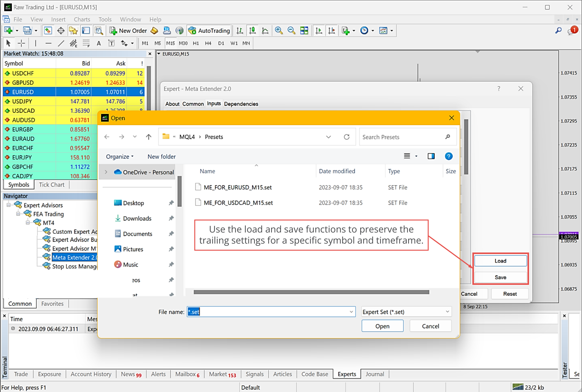582x392 pixels.
Task: Open the Templates icon
Action: pyautogui.click(x=383, y=30)
